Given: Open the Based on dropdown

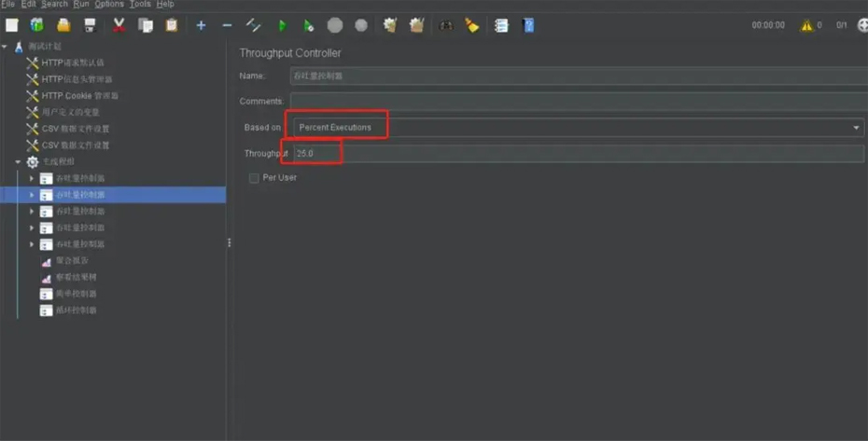Looking at the screenshot, I should (857, 128).
